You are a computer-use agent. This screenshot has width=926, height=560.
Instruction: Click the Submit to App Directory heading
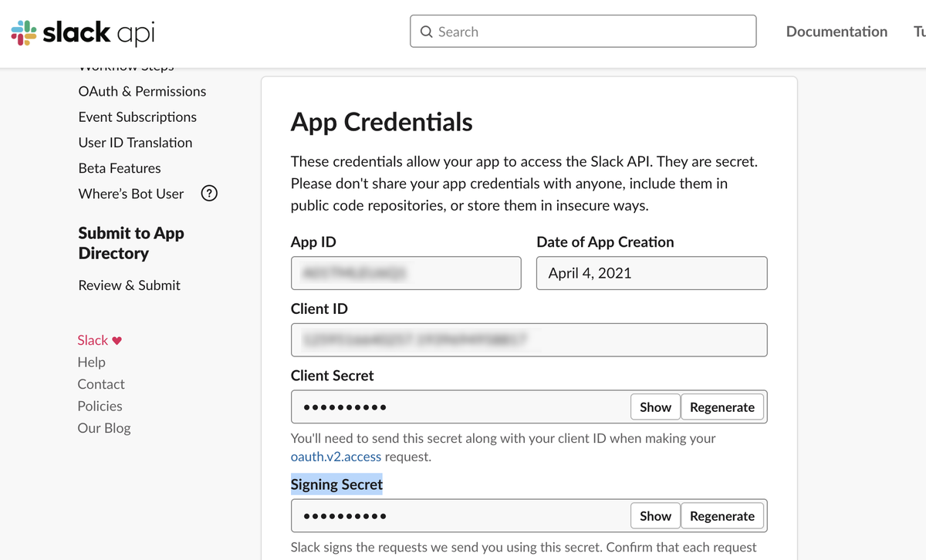coord(131,243)
